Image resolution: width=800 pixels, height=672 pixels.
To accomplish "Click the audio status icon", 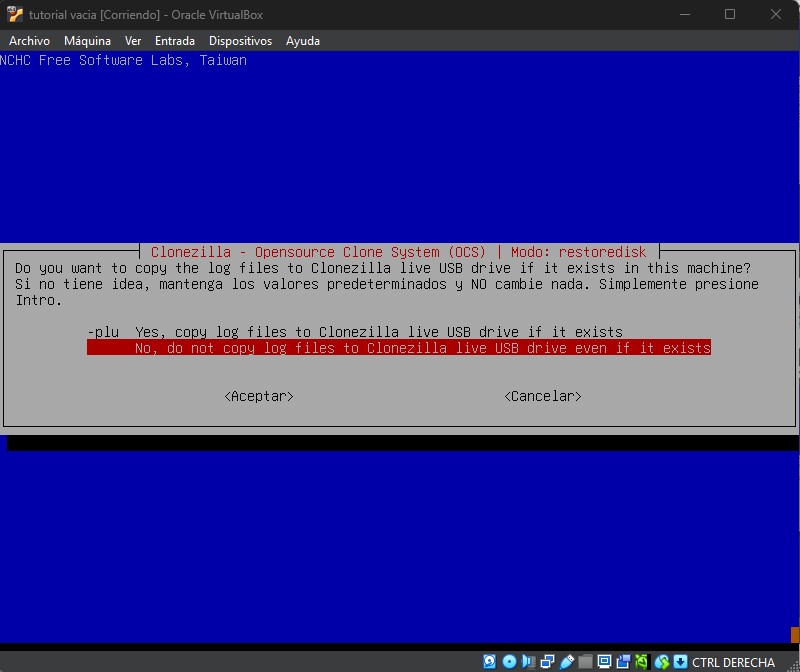I will coord(529,662).
